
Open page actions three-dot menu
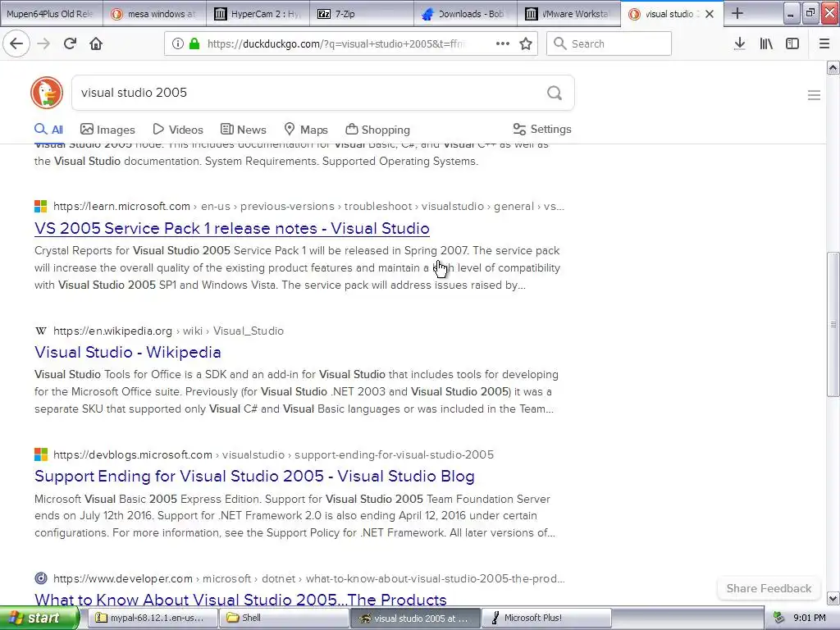coord(503,43)
